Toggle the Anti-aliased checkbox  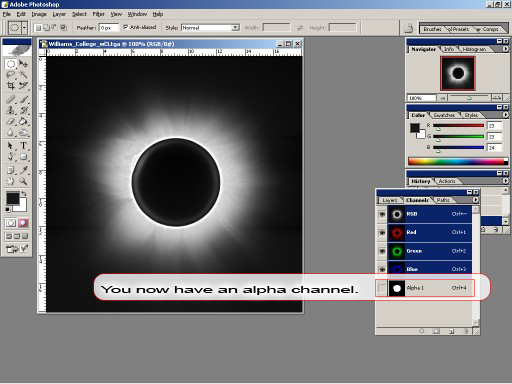126,27
